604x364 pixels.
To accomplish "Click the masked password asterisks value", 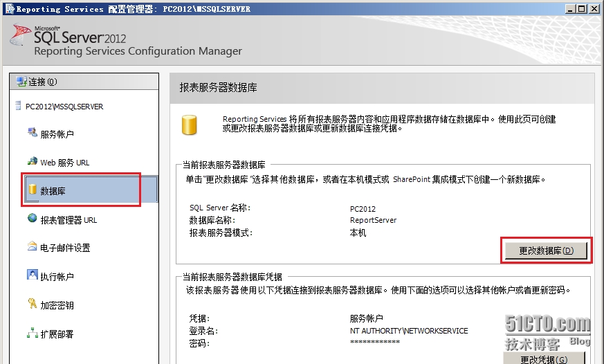I will 375,342.
